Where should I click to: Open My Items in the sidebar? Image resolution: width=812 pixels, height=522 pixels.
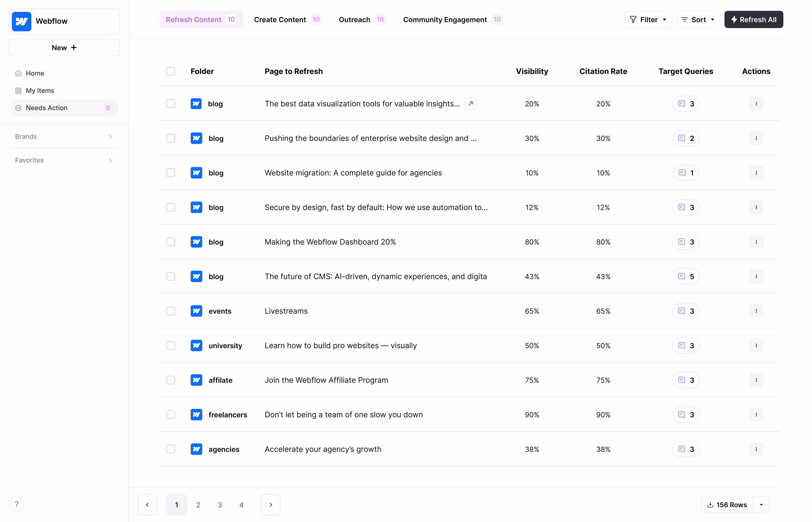point(64,90)
